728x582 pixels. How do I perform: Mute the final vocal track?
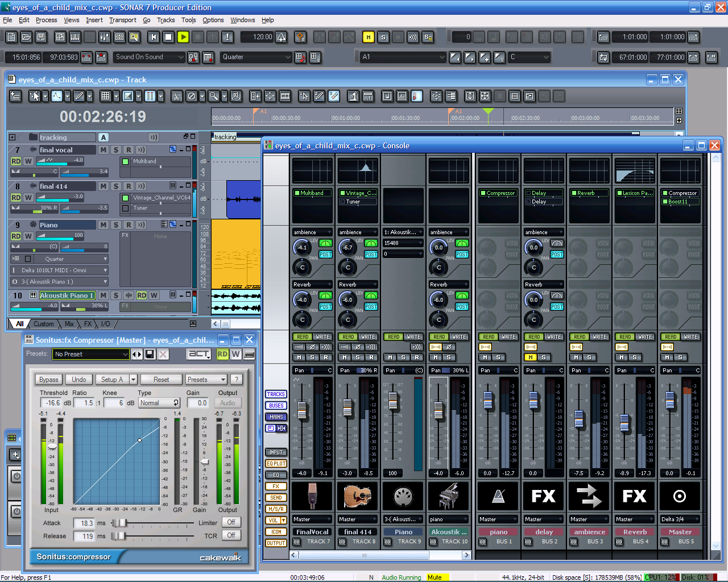[x=103, y=149]
